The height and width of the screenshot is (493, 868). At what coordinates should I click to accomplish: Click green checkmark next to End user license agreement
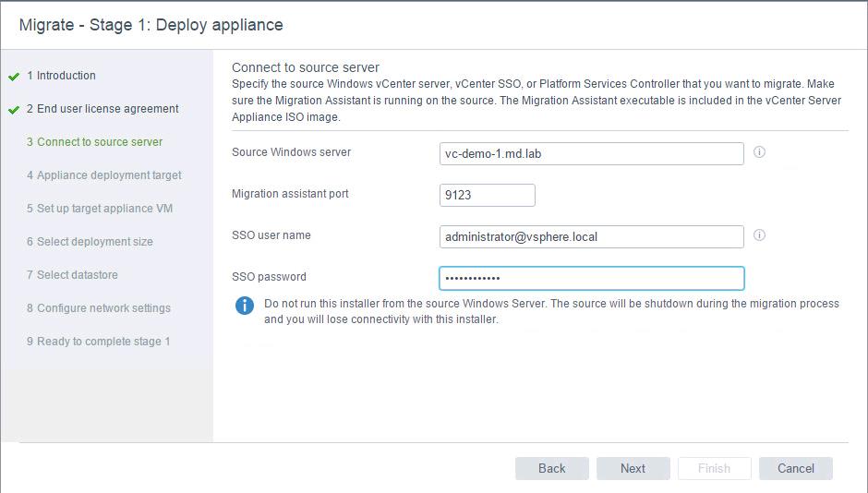pyautogui.click(x=14, y=110)
